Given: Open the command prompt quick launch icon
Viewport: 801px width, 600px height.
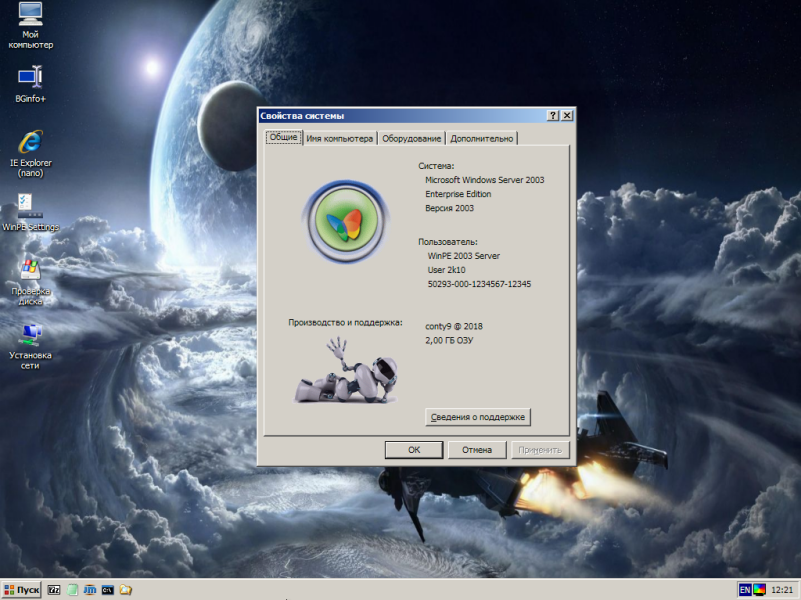Looking at the screenshot, I should (107, 590).
